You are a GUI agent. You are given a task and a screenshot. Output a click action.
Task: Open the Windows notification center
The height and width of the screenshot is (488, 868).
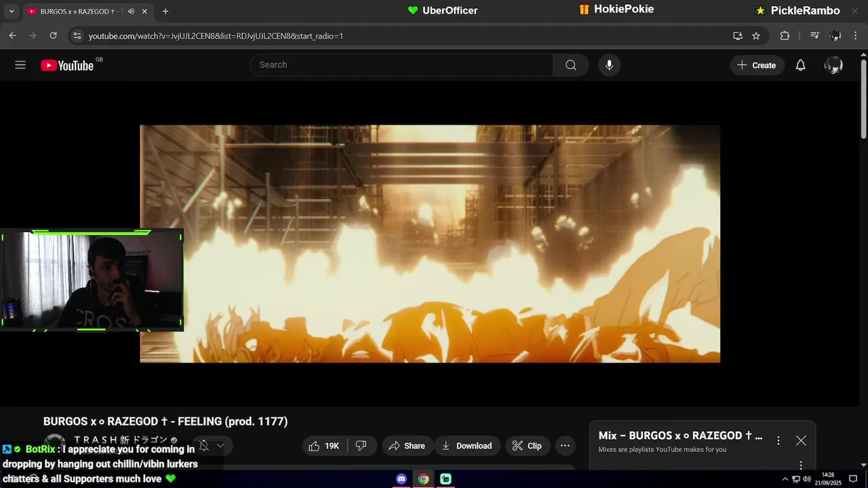click(853, 479)
